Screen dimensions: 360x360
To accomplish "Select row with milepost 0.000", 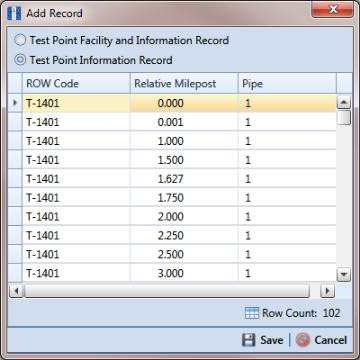I will (172, 103).
